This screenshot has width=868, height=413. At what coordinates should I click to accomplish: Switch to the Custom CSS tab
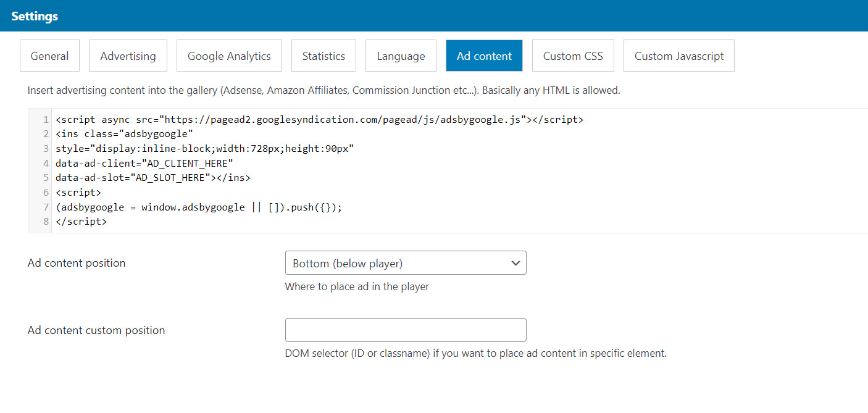[573, 56]
